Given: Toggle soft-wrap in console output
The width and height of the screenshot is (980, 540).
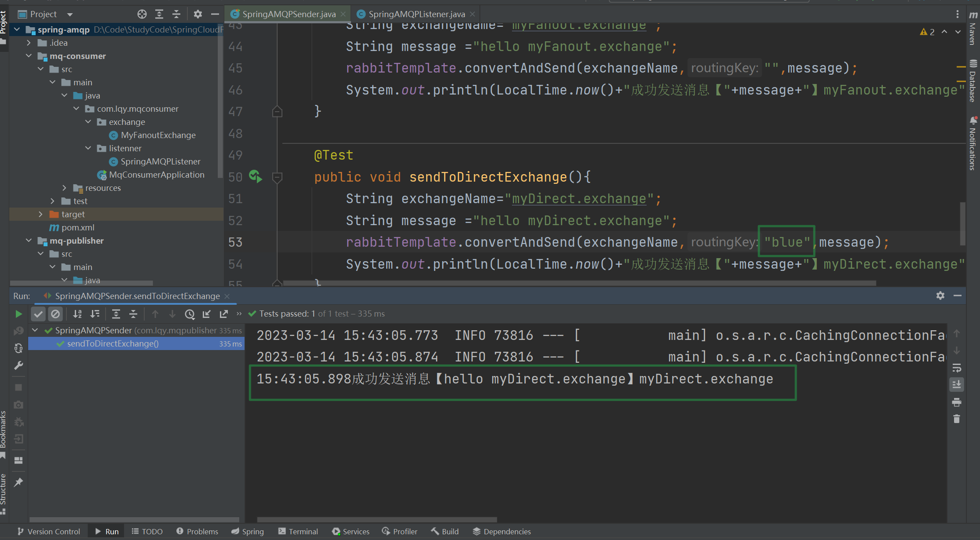Looking at the screenshot, I should pyautogui.click(x=957, y=368).
